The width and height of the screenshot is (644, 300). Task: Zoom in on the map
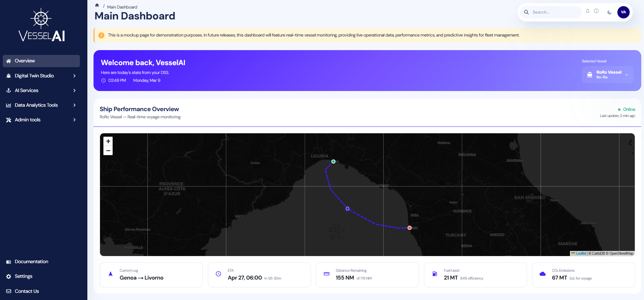[108, 141]
